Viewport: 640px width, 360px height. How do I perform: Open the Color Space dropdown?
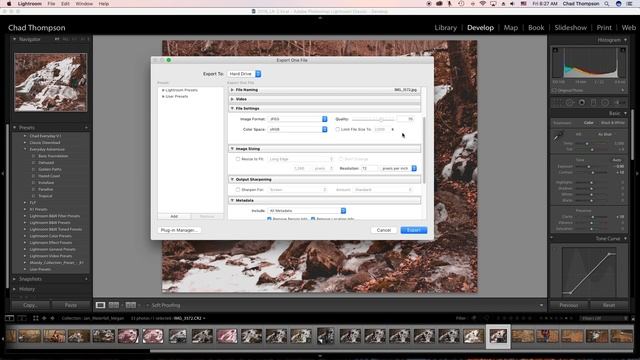[x=298, y=129]
